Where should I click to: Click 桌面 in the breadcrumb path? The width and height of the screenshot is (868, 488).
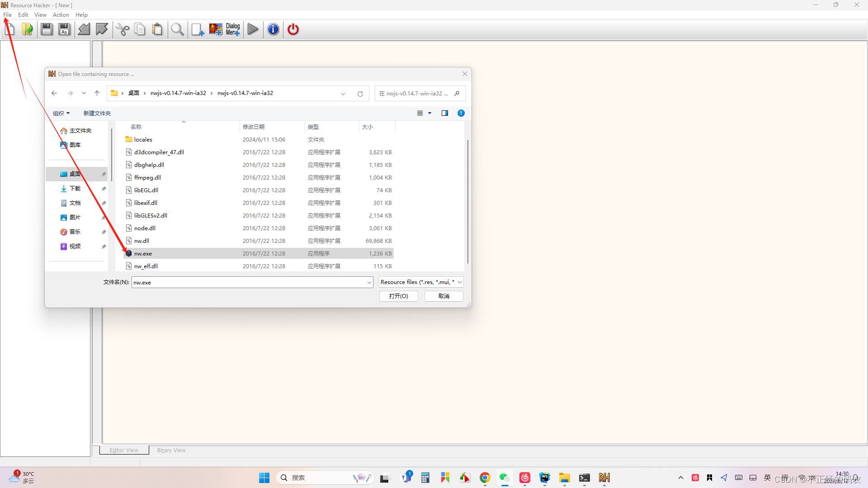pyautogui.click(x=133, y=93)
